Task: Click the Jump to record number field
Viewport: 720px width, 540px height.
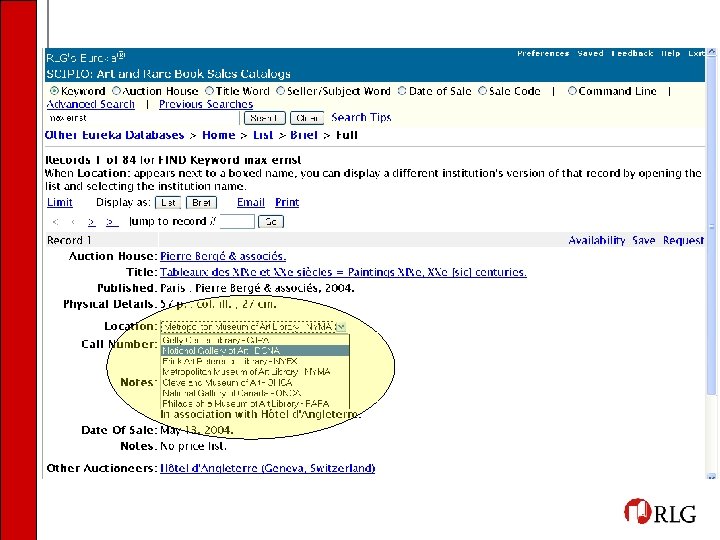Action: tap(237, 222)
